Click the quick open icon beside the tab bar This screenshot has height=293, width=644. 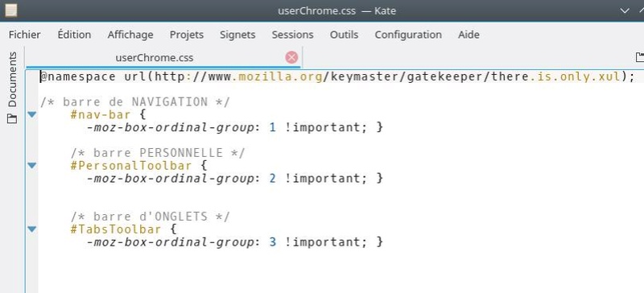[640, 57]
